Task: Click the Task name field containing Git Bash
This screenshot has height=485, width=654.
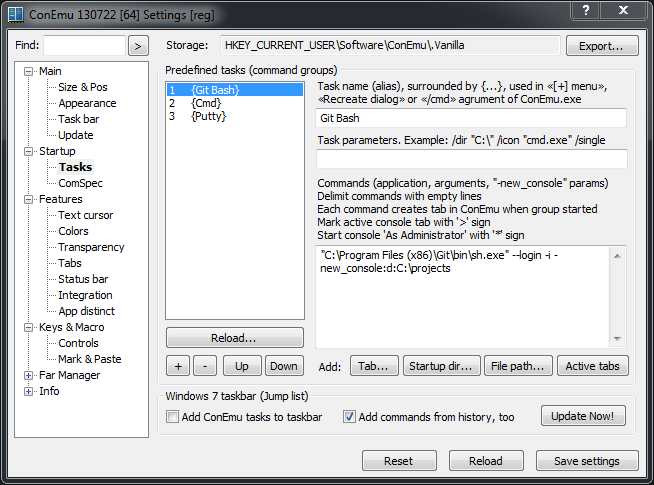Action: (471, 118)
